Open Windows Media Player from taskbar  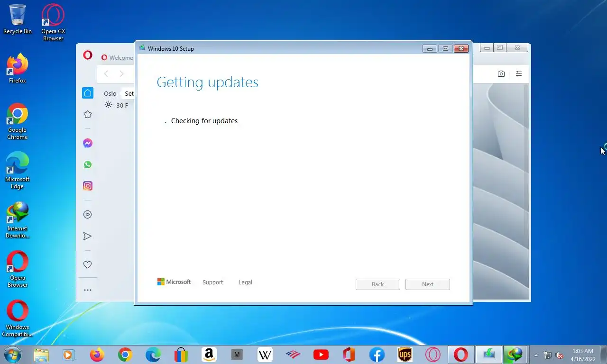[69, 355]
